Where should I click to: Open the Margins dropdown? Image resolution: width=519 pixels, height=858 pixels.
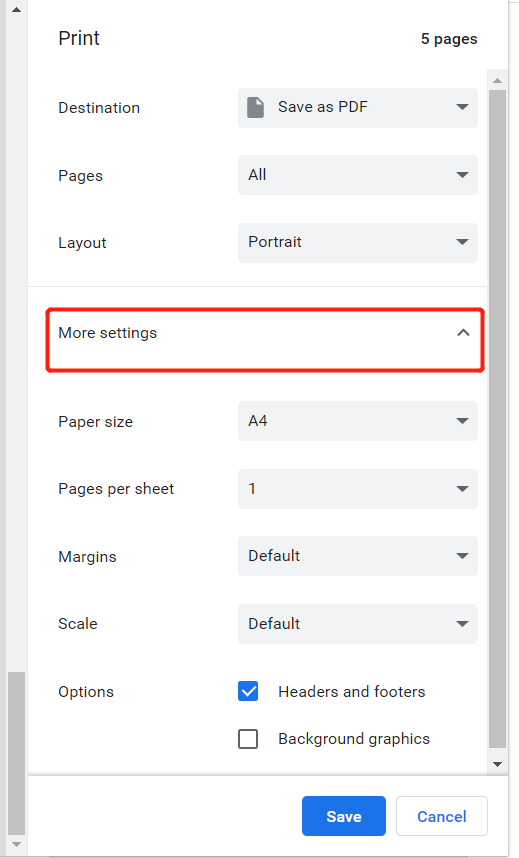point(357,556)
